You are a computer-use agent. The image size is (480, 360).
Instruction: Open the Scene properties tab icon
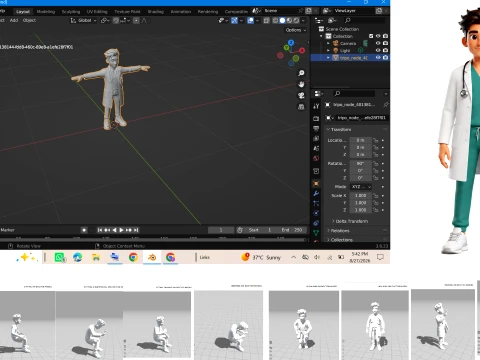point(316,148)
